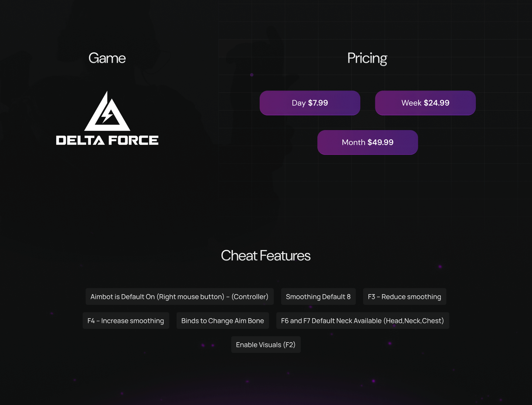The image size is (532, 405).
Task: Click the Smoothing Default 8 tag
Action: [x=318, y=297]
